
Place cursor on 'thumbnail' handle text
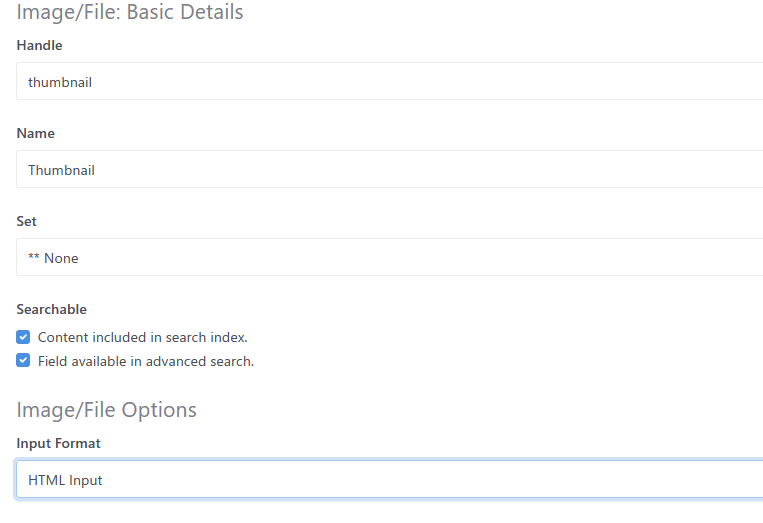coord(60,82)
